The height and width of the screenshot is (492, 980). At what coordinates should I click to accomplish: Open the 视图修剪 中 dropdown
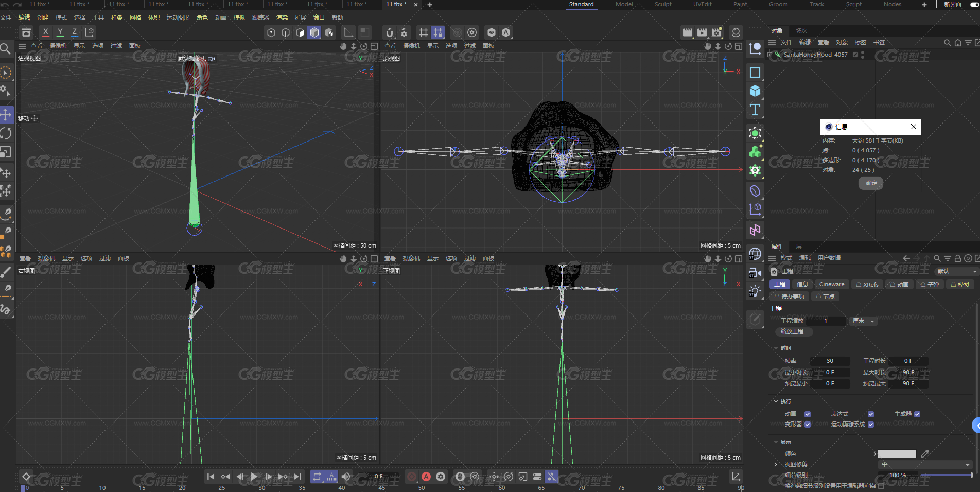[925, 464]
